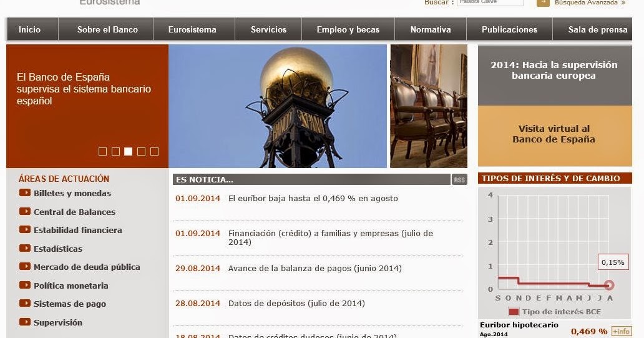The image size is (644, 338).
Task: Select the fifth carousel slide indicator
Action: pos(154,152)
